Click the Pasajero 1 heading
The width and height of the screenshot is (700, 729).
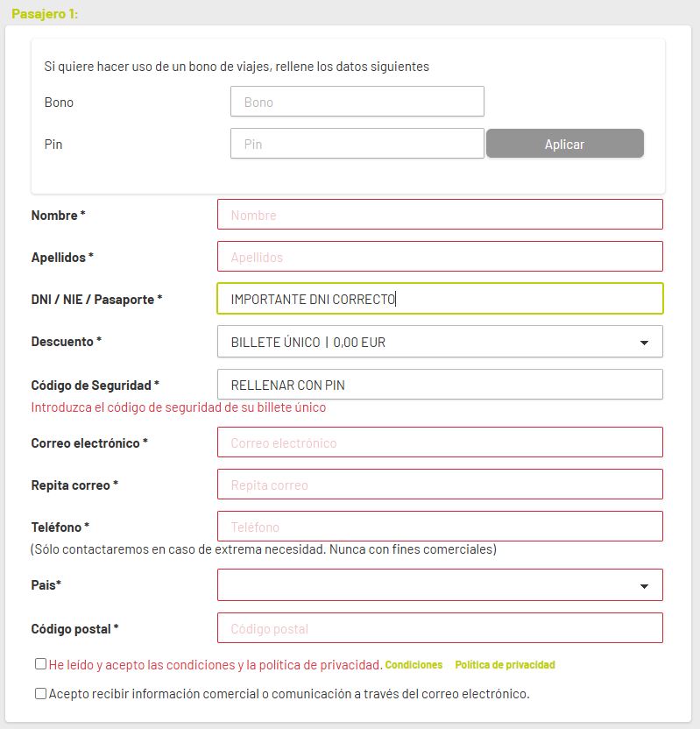tap(45, 14)
